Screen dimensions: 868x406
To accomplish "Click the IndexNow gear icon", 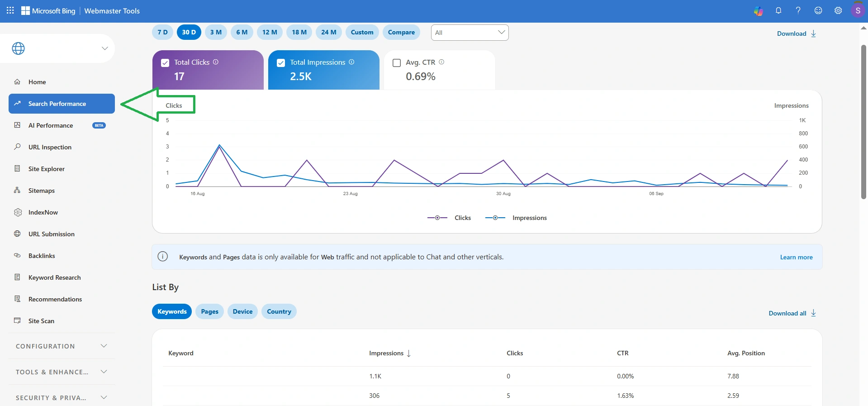I will pyautogui.click(x=18, y=212).
